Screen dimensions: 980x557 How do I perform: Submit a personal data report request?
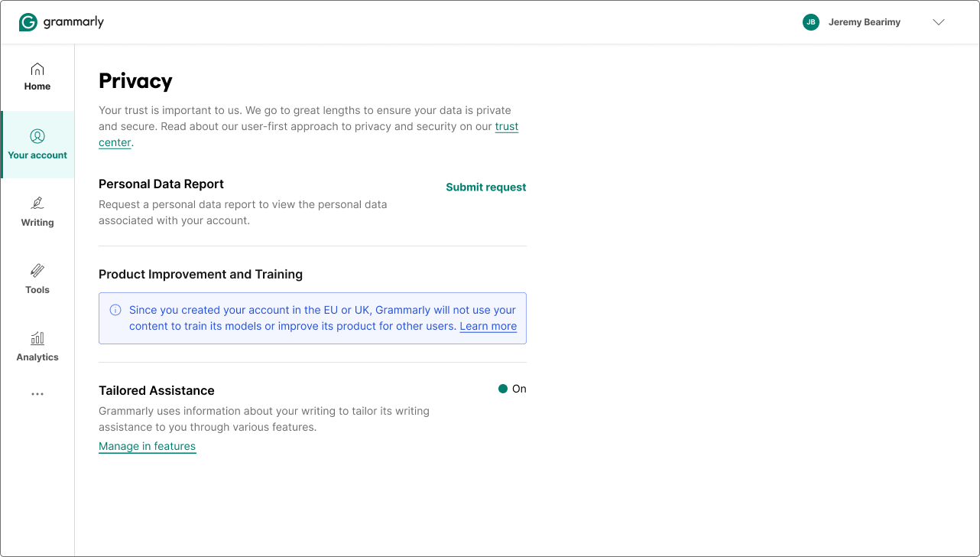[x=485, y=187]
